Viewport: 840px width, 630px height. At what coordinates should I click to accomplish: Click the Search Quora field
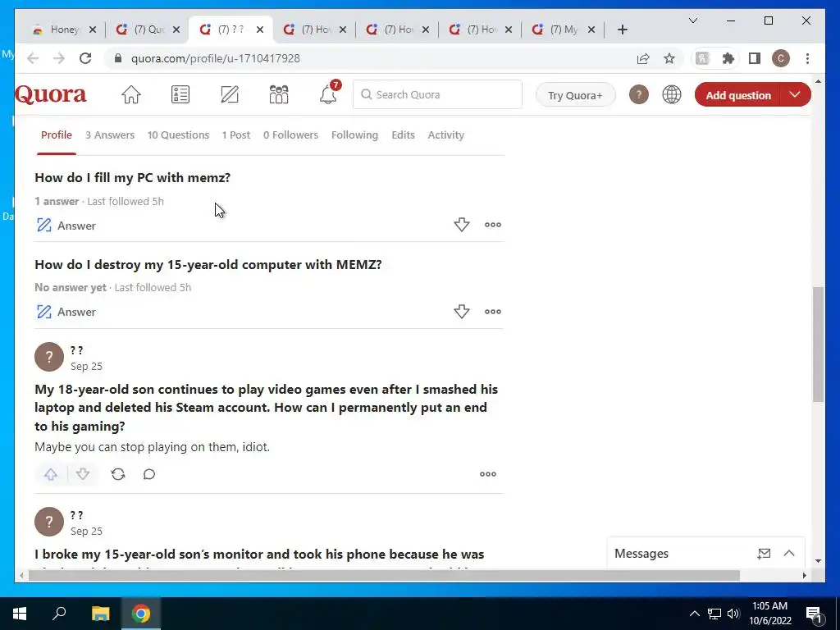point(438,95)
